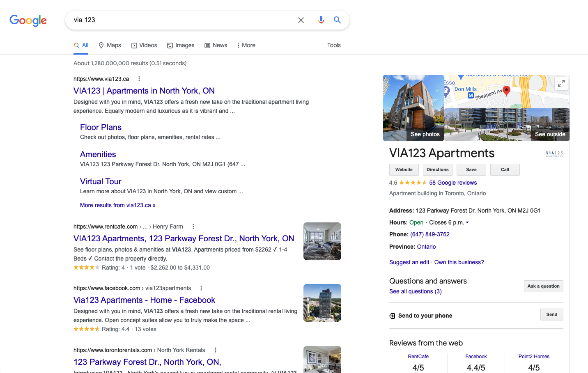Click Suggest an edit
The height and width of the screenshot is (373, 588).
tap(409, 262)
